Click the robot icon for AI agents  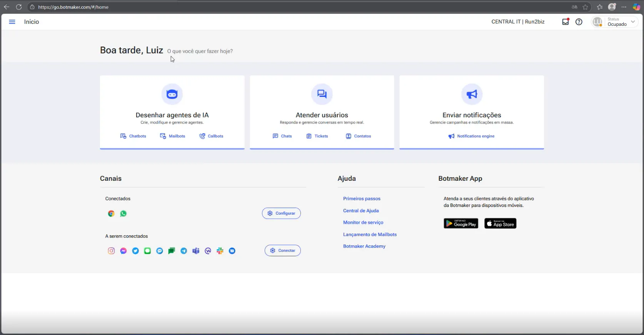[x=172, y=94]
